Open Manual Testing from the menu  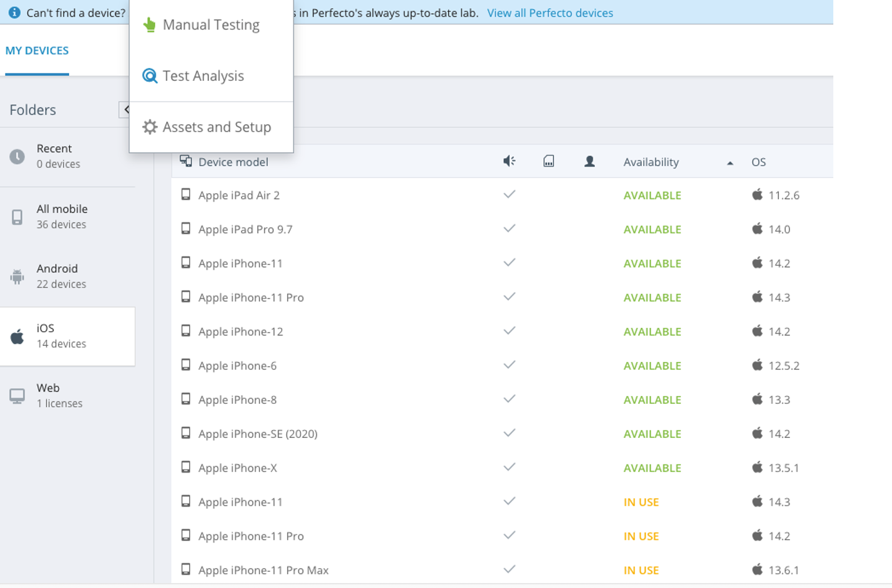tap(211, 25)
